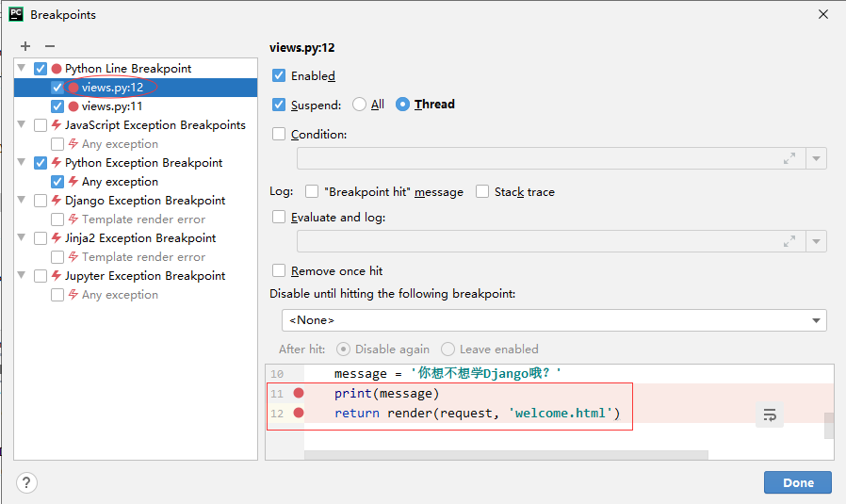846x504 pixels.
Task: Close the Breakpoints dialog
Action: click(822, 14)
